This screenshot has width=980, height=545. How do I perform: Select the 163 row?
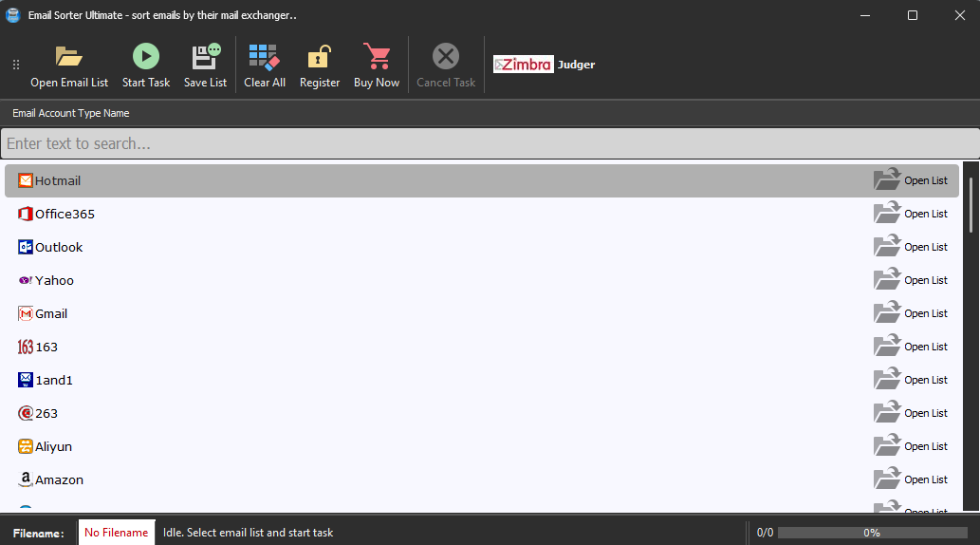pyautogui.click(x=481, y=347)
